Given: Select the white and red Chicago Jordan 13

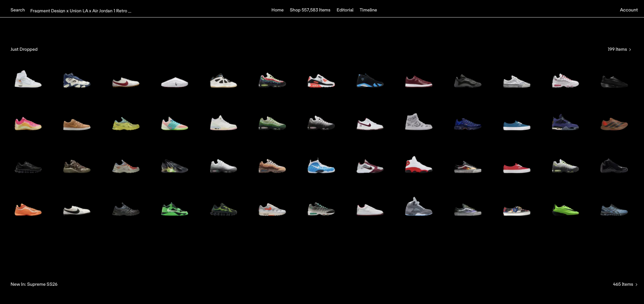Looking at the screenshot, I should coord(418,165).
